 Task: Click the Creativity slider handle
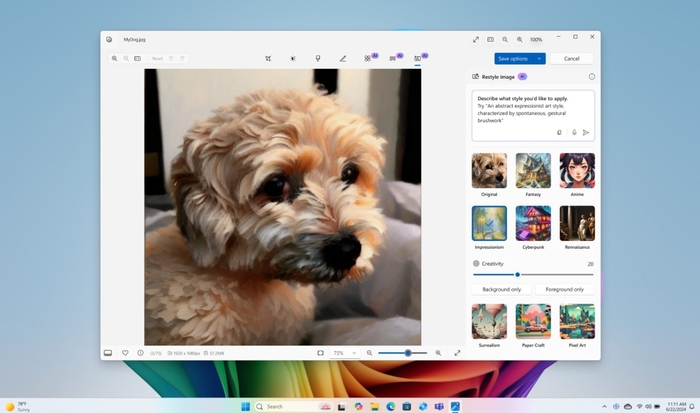(x=517, y=275)
